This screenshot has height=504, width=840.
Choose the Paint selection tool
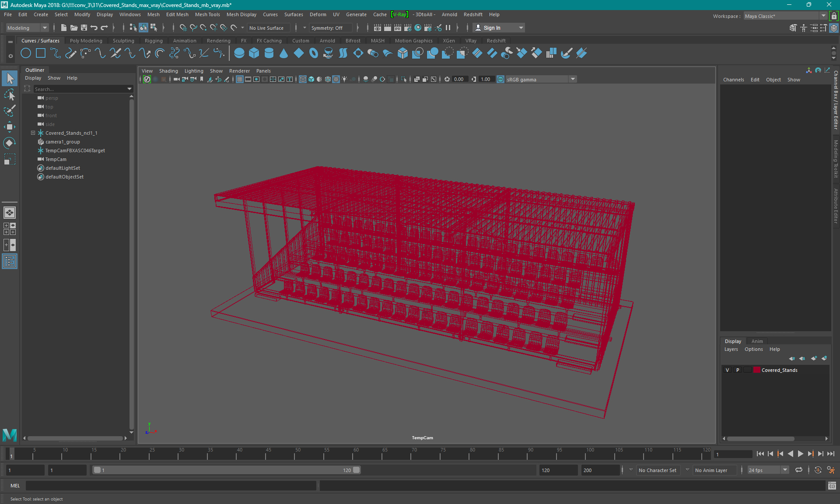[10, 110]
